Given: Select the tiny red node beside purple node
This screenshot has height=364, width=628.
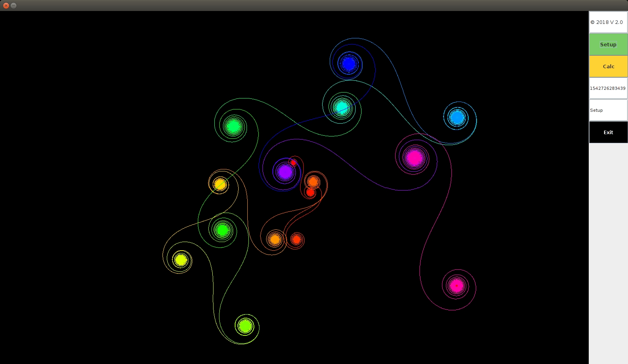Looking at the screenshot, I should pyautogui.click(x=293, y=162).
